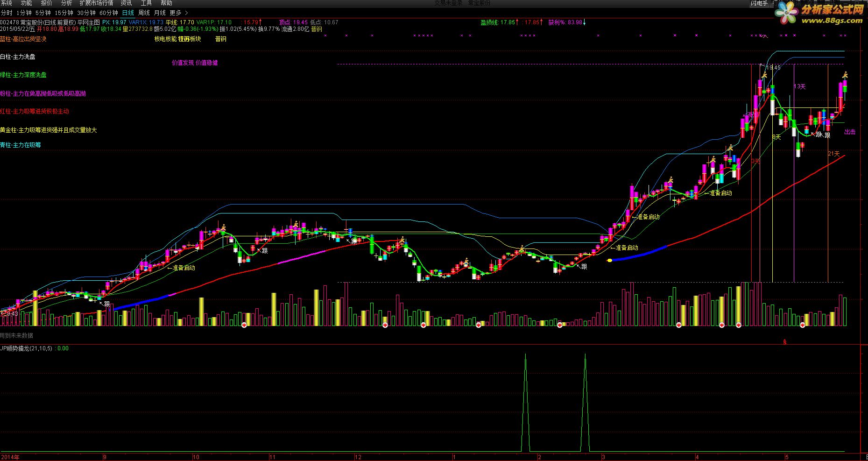Switch to the 周线 weekly chart tab
Viewport: 868px width, 461px height.
(x=144, y=13)
